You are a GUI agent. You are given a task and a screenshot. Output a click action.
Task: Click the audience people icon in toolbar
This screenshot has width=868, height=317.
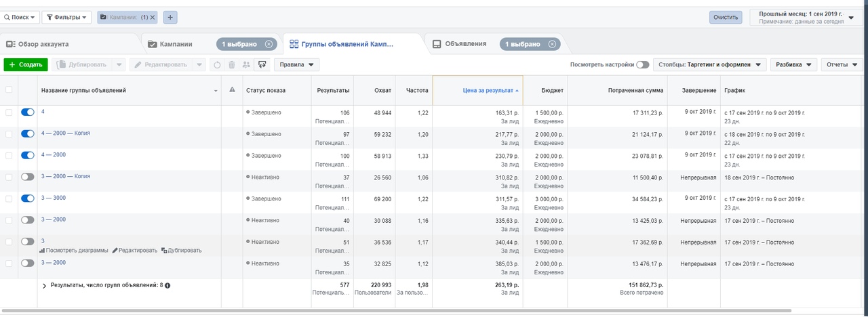tap(246, 65)
